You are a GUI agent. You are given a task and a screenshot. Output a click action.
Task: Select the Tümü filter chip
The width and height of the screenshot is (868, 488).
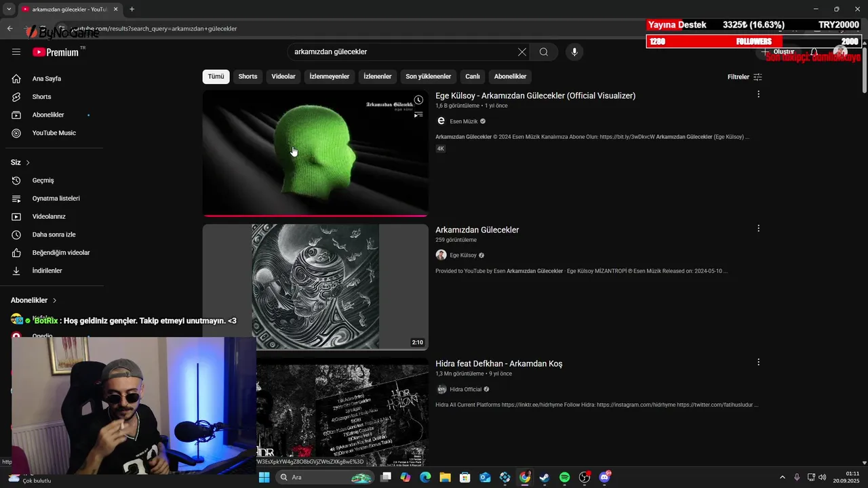point(216,77)
